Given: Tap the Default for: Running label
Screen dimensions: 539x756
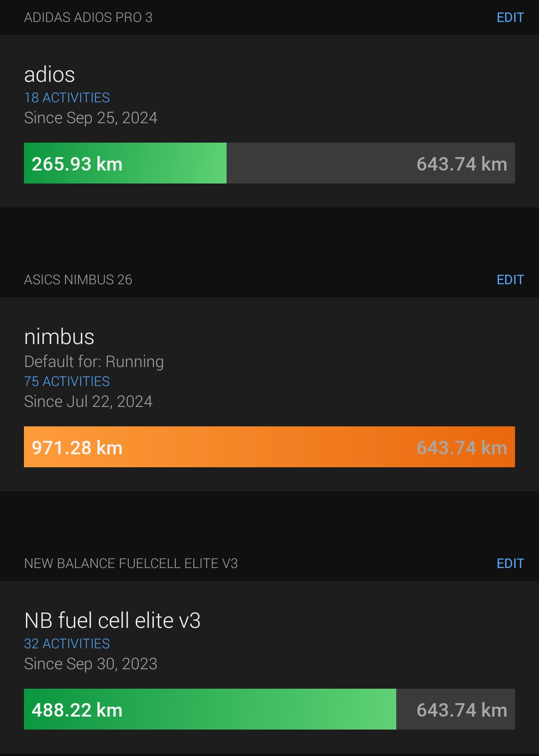Looking at the screenshot, I should pos(94,362).
